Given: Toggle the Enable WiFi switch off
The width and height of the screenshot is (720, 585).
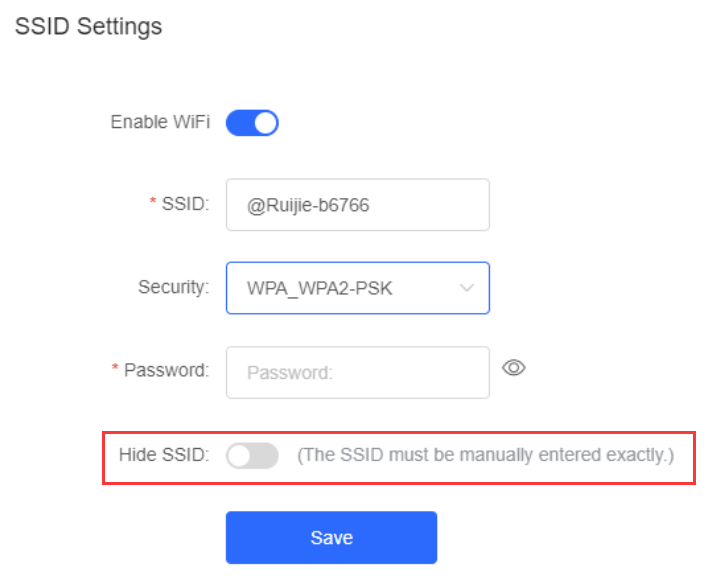Looking at the screenshot, I should coord(252,123).
